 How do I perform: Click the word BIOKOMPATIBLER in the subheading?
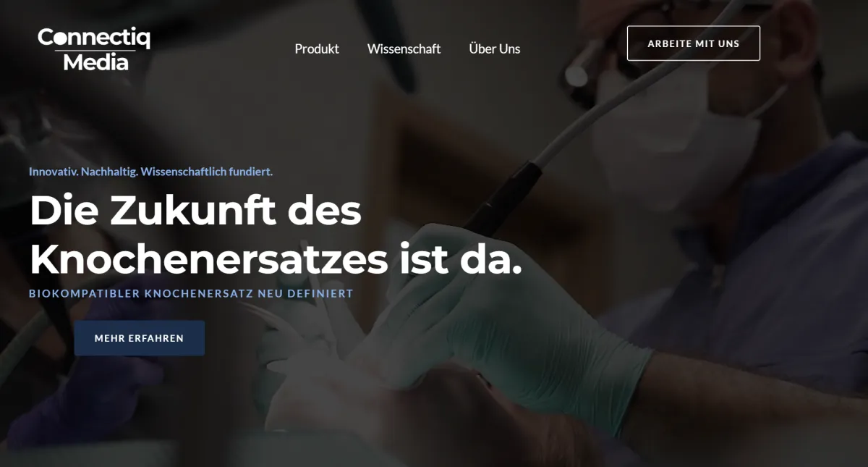(x=85, y=294)
